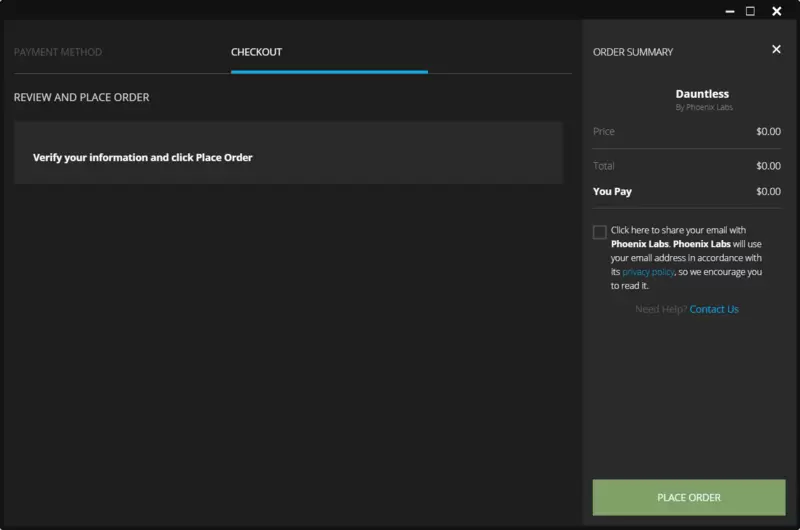Close the checkout window
The width and height of the screenshot is (800, 530).
777,11
